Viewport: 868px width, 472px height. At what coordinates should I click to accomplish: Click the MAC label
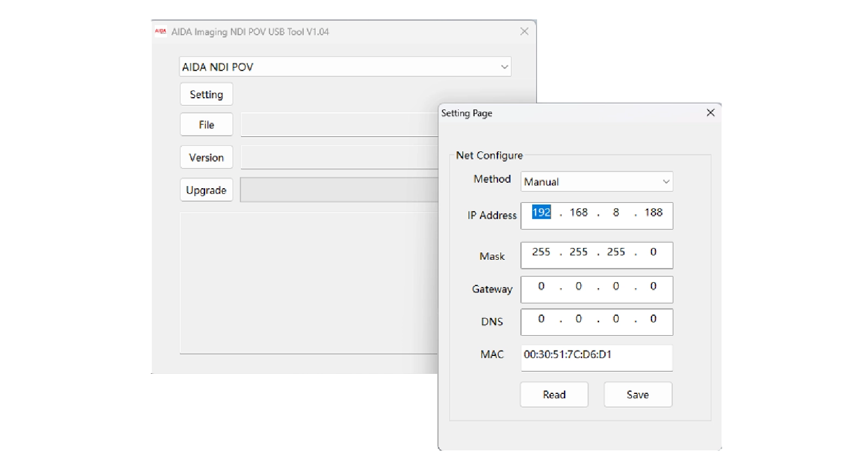[x=492, y=354]
